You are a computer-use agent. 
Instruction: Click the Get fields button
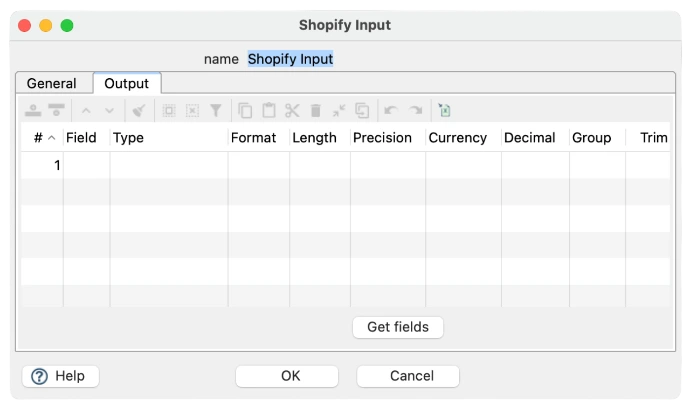398,327
